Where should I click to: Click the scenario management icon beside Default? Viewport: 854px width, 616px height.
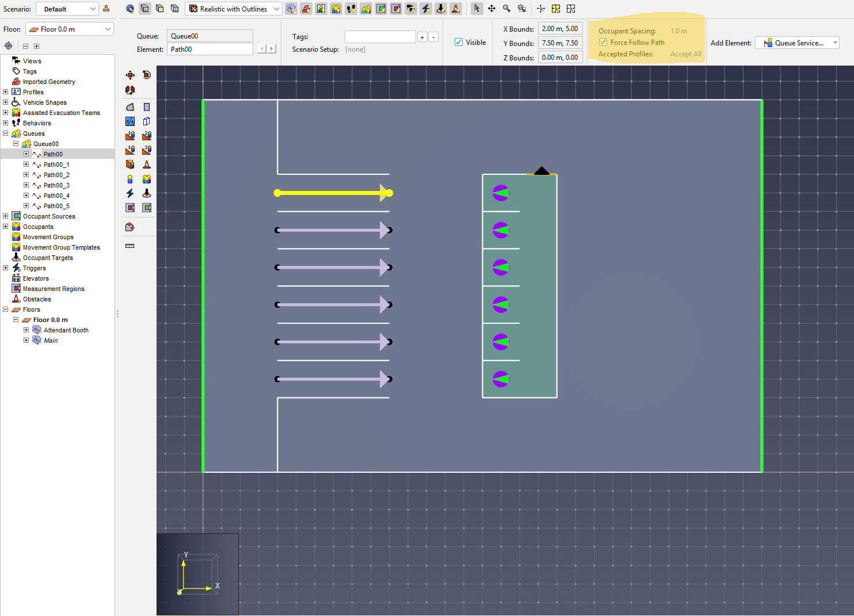pos(106,9)
